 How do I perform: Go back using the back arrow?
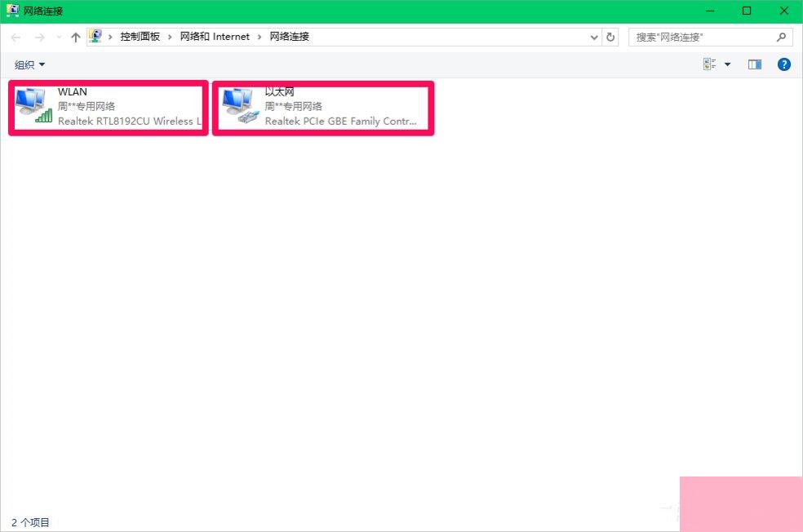point(16,38)
